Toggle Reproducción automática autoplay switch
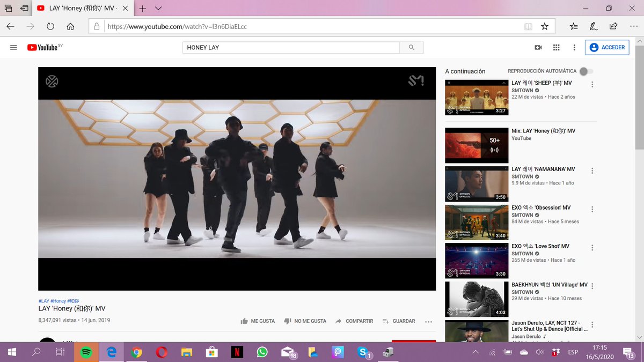 [x=586, y=71]
